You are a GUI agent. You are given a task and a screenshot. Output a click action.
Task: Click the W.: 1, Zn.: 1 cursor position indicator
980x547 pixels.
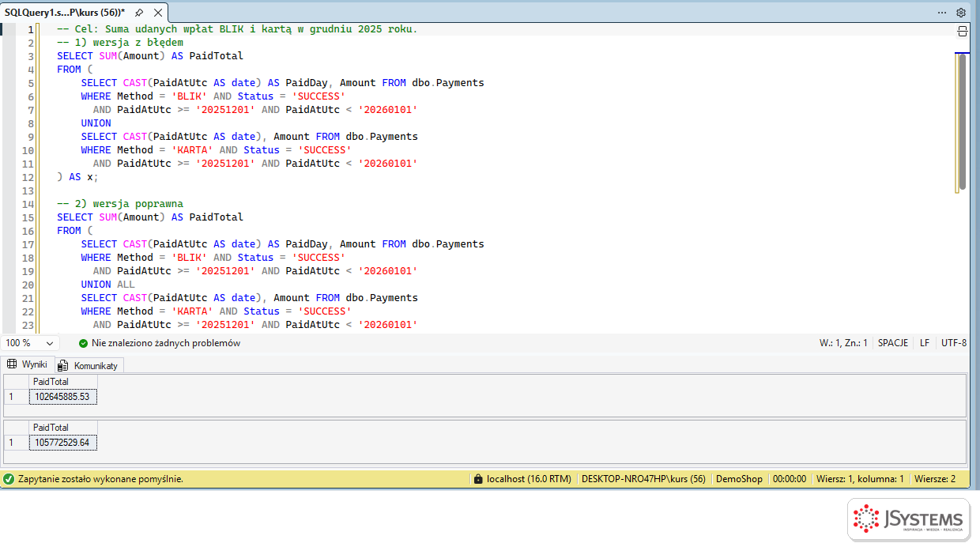click(x=843, y=344)
